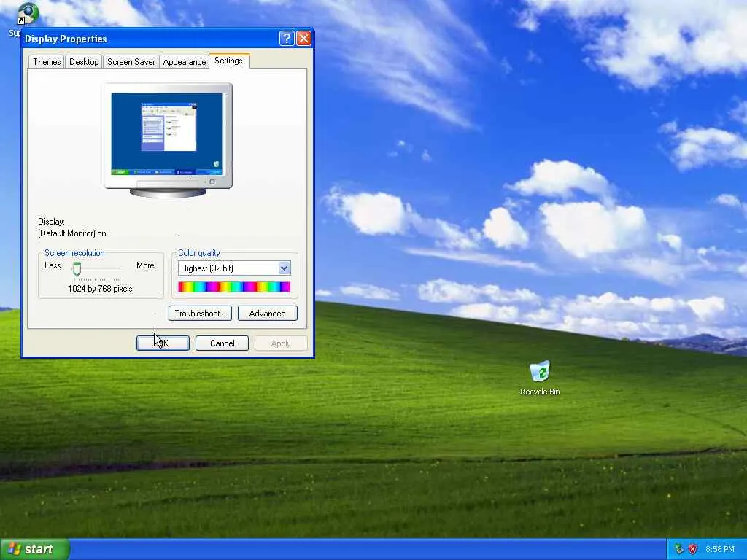Click the Screen resolution slider handle

pos(77,269)
